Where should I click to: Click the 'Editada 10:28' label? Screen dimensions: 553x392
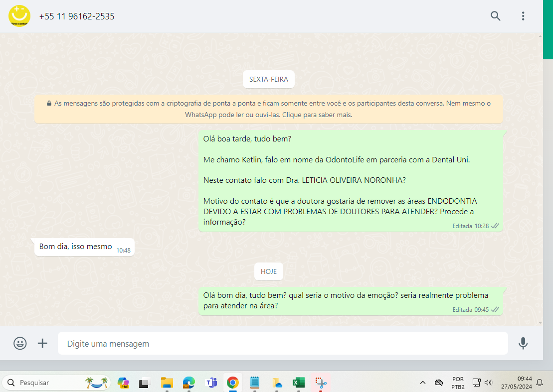point(470,226)
